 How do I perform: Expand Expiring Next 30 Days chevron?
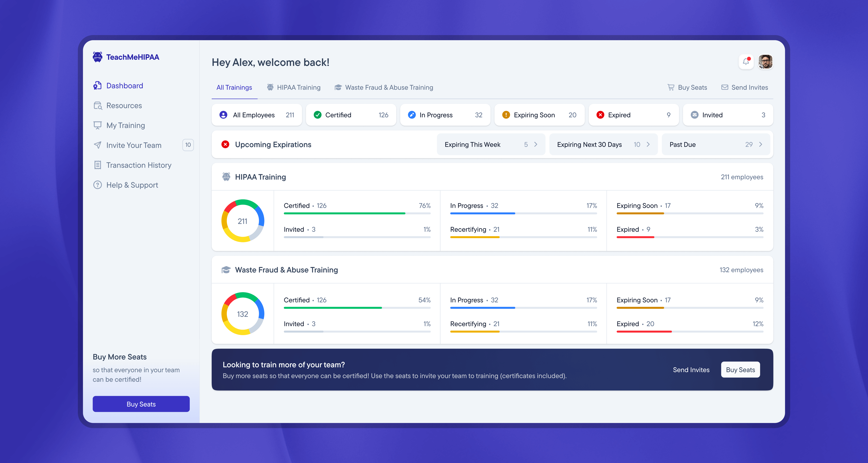(648, 144)
